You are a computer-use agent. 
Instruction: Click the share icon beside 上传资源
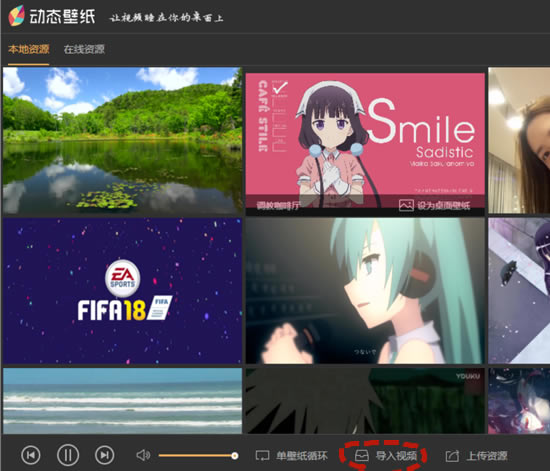pos(452,456)
